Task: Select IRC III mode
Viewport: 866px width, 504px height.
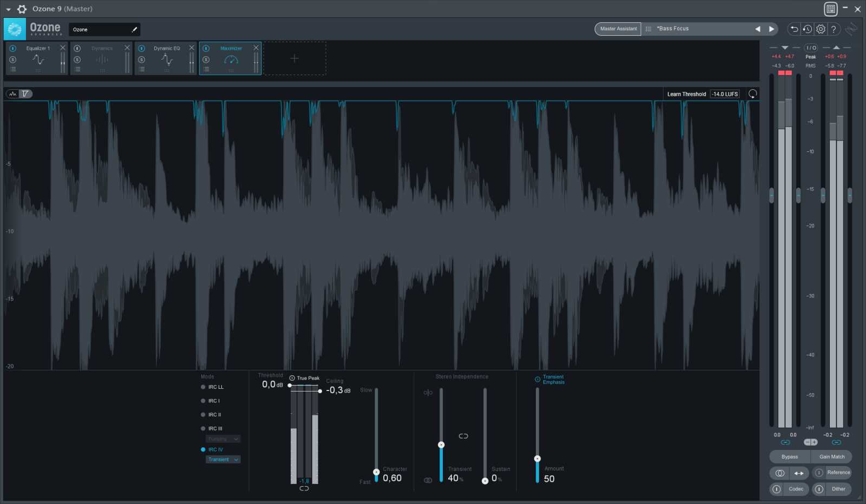Action: pyautogui.click(x=212, y=428)
